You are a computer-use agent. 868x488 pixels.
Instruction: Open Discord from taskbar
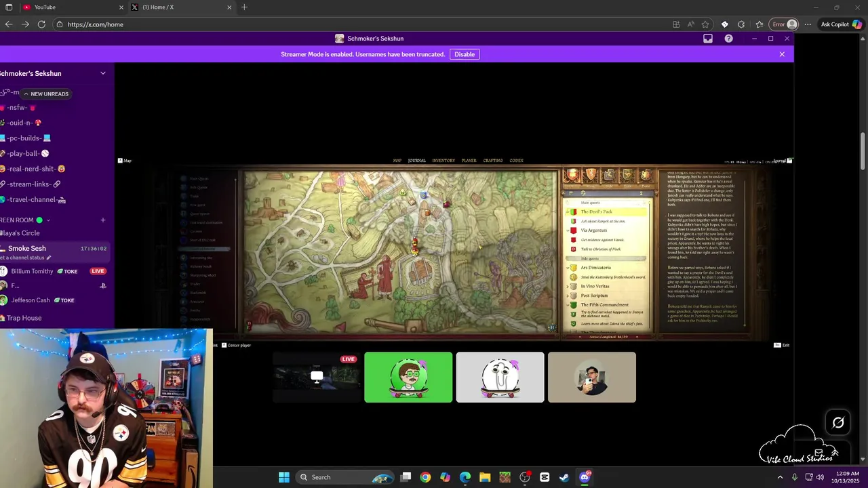(x=585, y=477)
